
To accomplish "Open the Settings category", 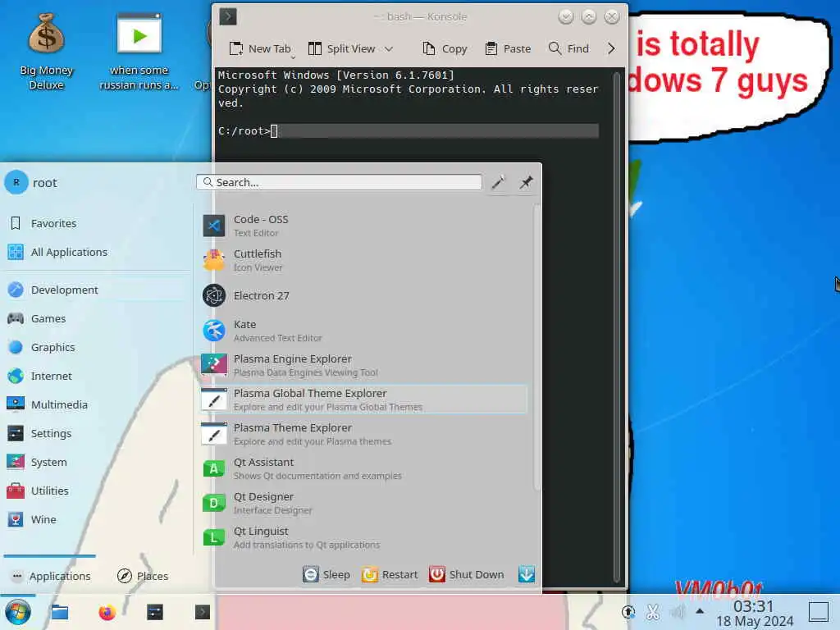I will pyautogui.click(x=97, y=433).
